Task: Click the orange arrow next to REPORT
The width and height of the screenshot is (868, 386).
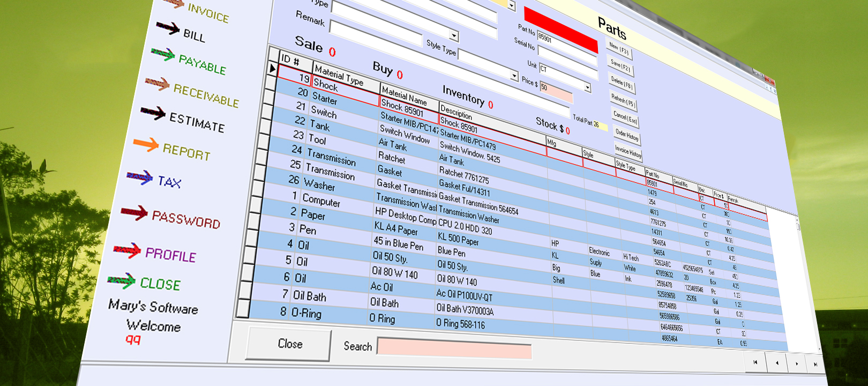Action: pyautogui.click(x=146, y=144)
